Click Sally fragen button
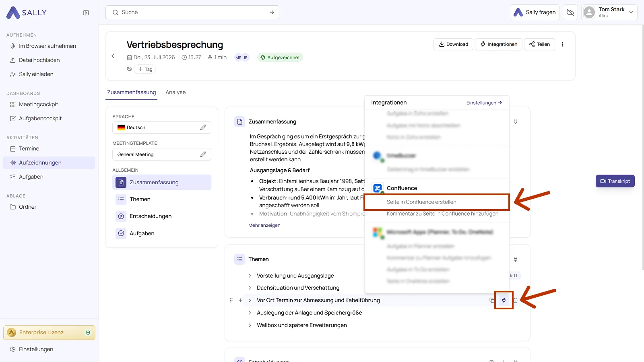The width and height of the screenshot is (644, 362). 535,12
